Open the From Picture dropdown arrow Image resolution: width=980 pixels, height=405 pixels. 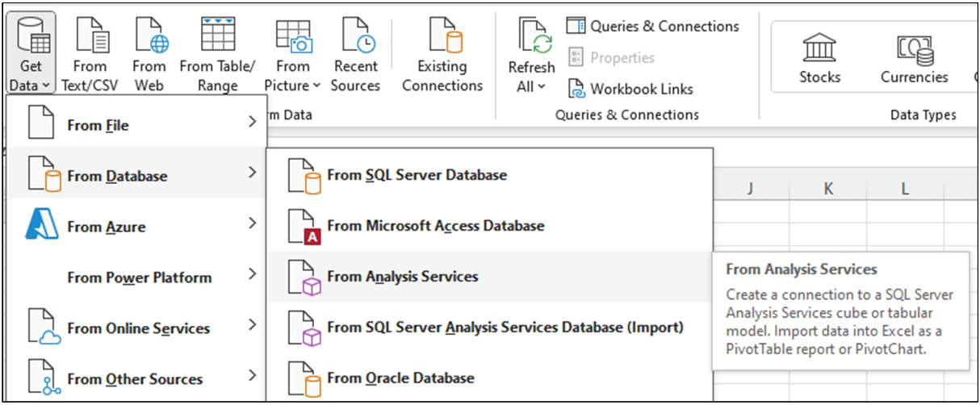click(316, 86)
